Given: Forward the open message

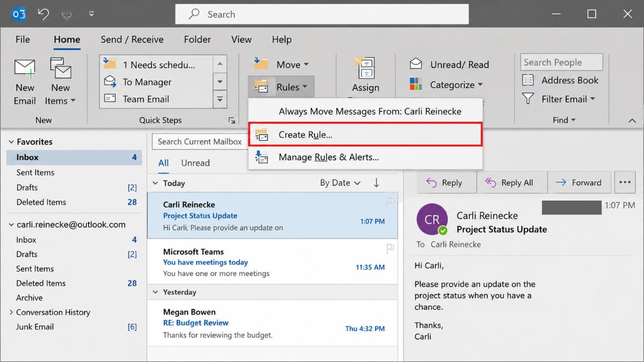Looking at the screenshot, I should pos(579,182).
